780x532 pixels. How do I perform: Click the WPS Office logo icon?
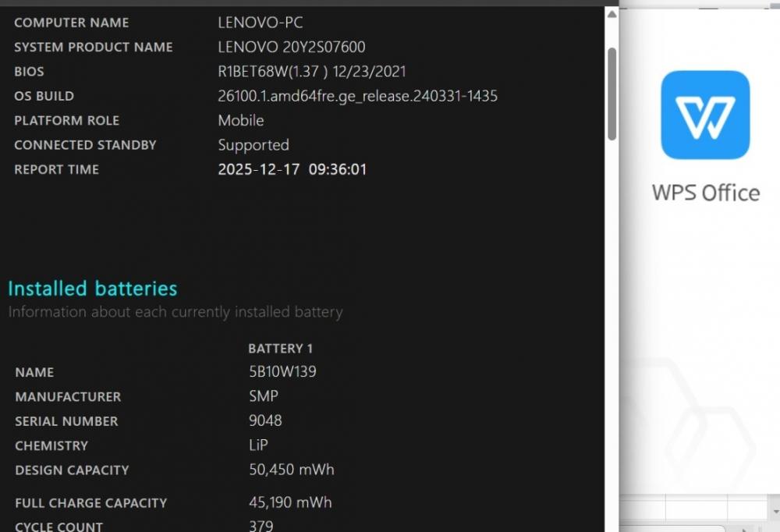pyautogui.click(x=705, y=115)
